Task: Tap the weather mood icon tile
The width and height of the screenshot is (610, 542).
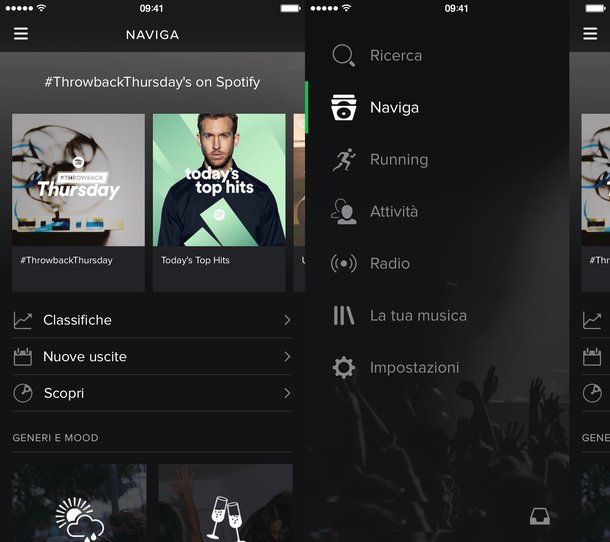Action: [x=79, y=502]
